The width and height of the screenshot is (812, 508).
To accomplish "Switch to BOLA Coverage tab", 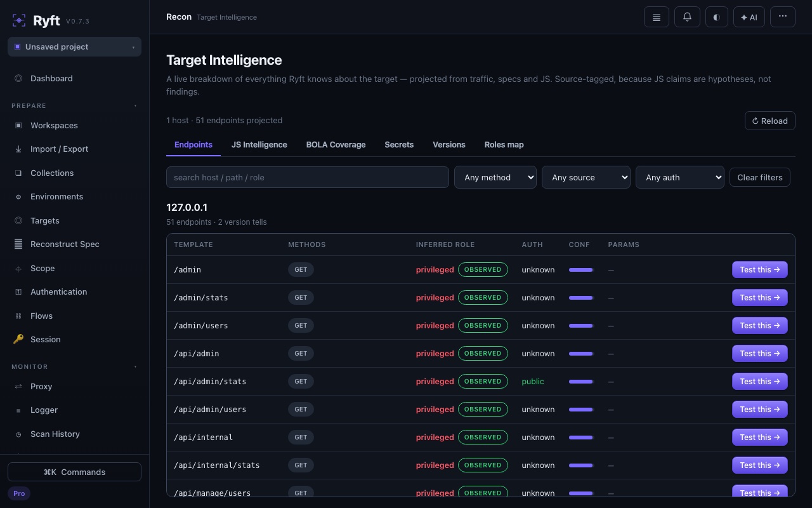I will [x=336, y=145].
